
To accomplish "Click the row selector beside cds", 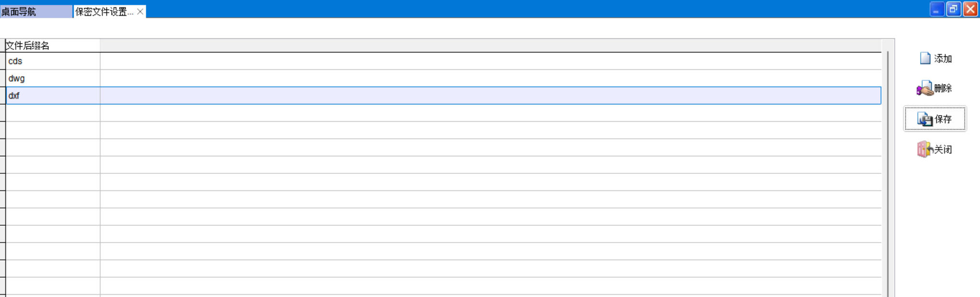I will click(x=2, y=61).
